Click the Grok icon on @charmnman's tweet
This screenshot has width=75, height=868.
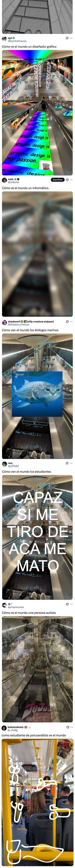point(67,605)
